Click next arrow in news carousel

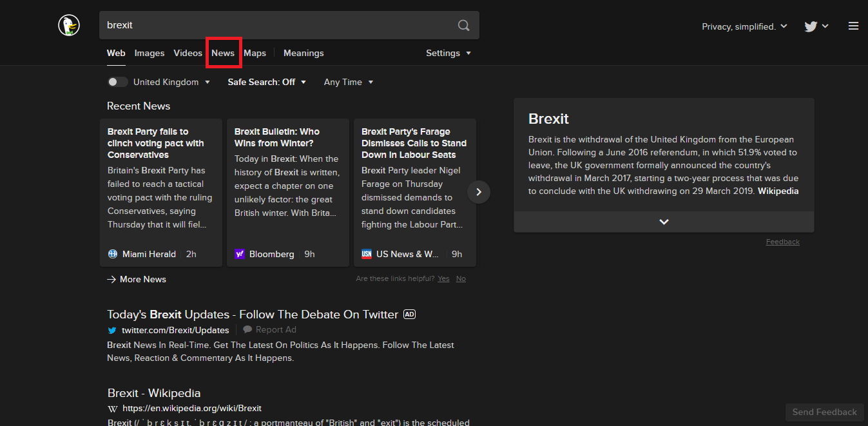[x=479, y=192]
